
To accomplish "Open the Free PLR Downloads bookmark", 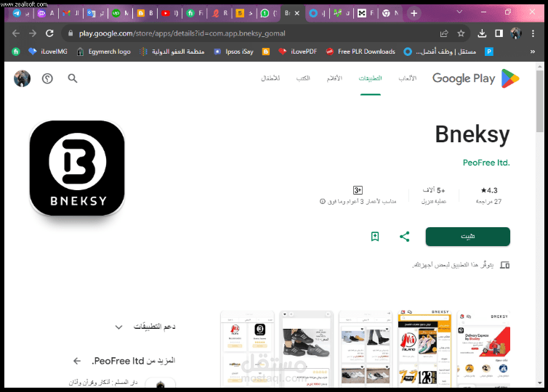I will [x=360, y=52].
